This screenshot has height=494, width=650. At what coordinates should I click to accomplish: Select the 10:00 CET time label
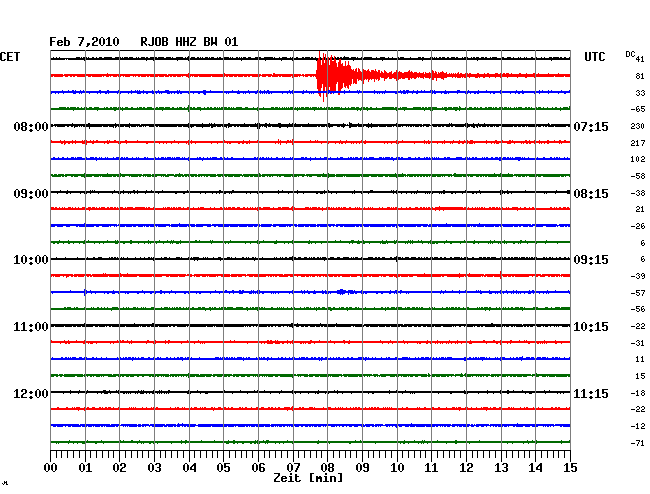tap(31, 260)
